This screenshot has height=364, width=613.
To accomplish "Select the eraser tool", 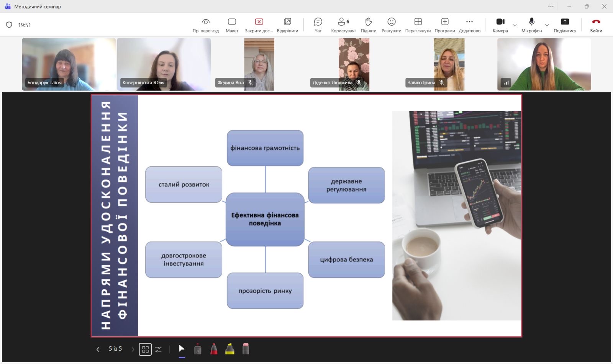I will click(246, 349).
